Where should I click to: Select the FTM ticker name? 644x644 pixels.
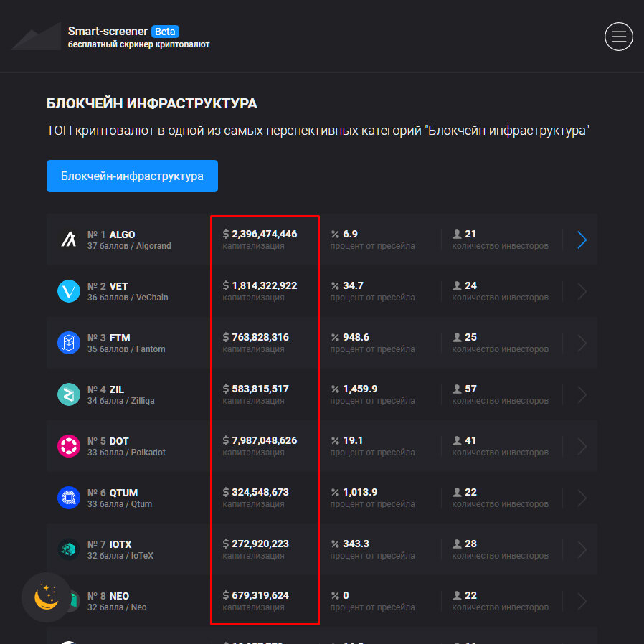120,338
